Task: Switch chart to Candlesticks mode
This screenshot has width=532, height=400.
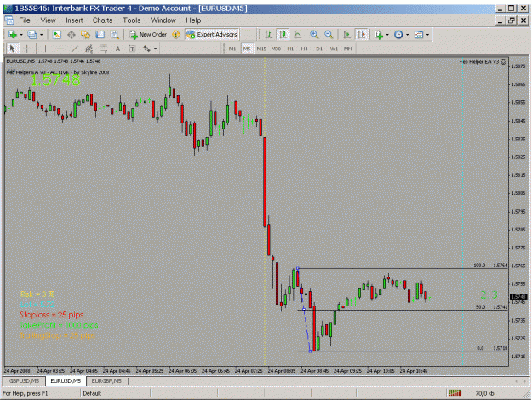Action: pyautogui.click(x=283, y=35)
